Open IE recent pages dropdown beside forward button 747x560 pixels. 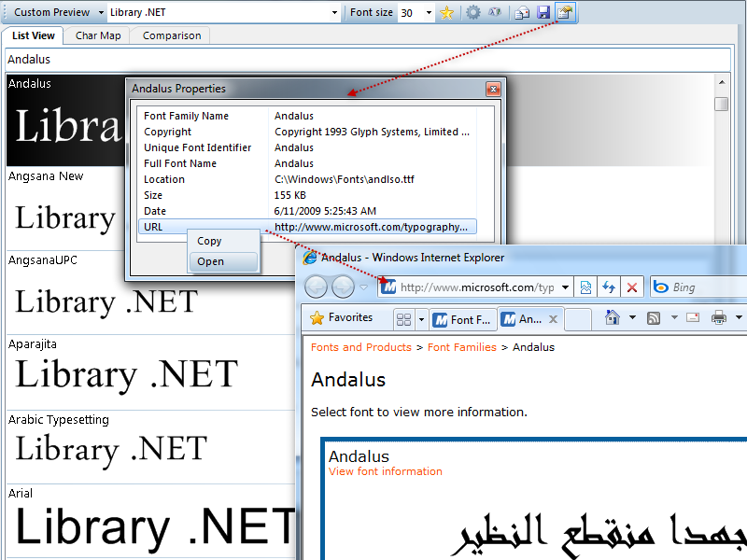[363, 287]
